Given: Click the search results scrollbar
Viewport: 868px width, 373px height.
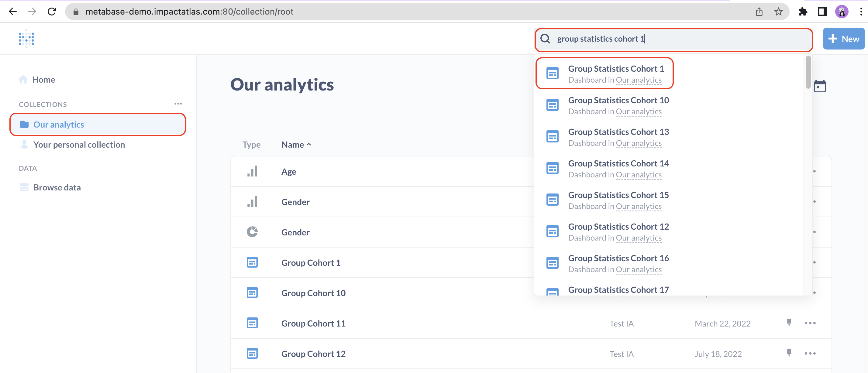Looking at the screenshot, I should [x=808, y=72].
